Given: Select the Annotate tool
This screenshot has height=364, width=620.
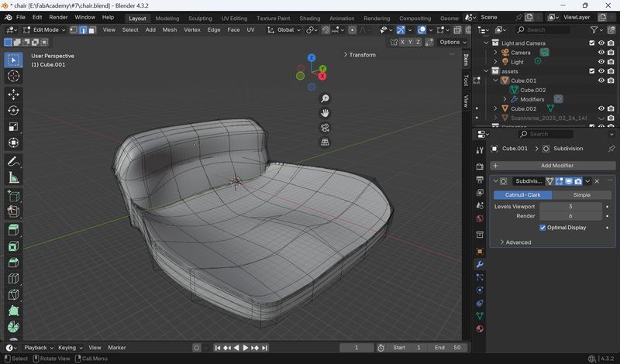Looking at the screenshot, I should tap(13, 161).
